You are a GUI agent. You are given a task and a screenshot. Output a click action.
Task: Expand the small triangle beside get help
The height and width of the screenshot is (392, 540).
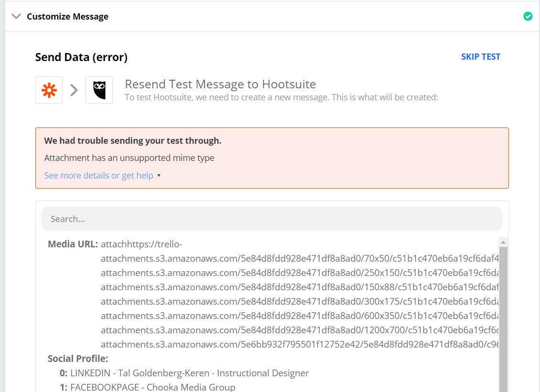pyautogui.click(x=159, y=176)
